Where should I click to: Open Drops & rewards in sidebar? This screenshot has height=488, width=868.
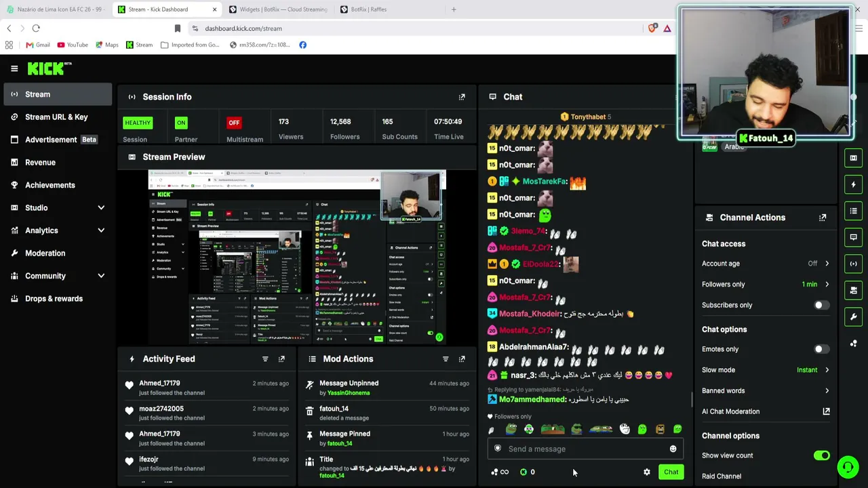coord(58,299)
